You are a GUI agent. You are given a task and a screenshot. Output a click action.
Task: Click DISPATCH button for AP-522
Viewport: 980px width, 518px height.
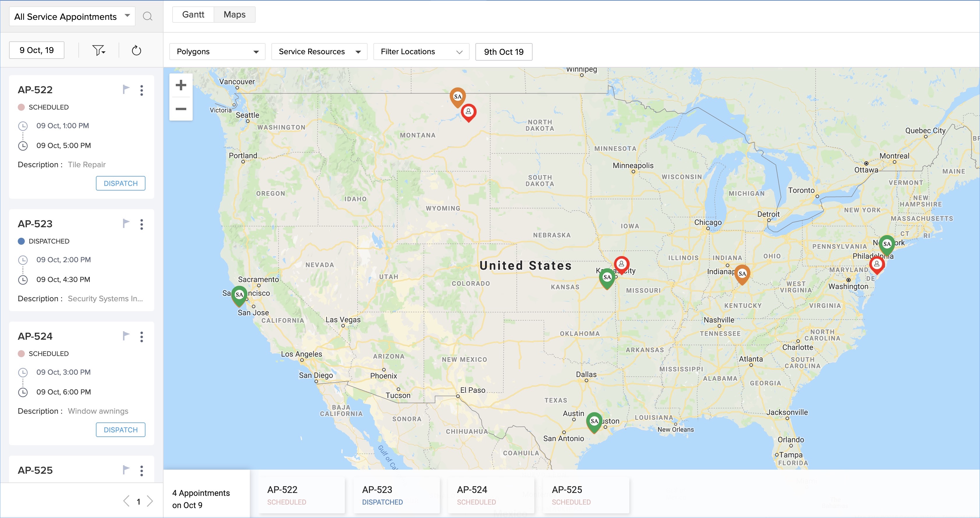[121, 183]
